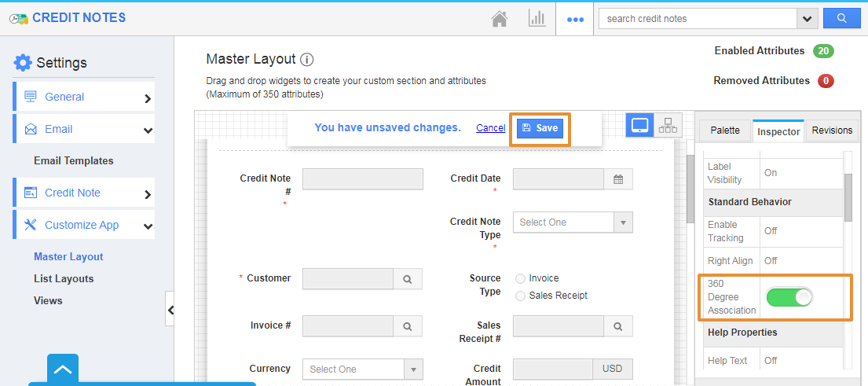Open the reports bar chart icon
This screenshot has height=386, width=868.
pos(537,18)
